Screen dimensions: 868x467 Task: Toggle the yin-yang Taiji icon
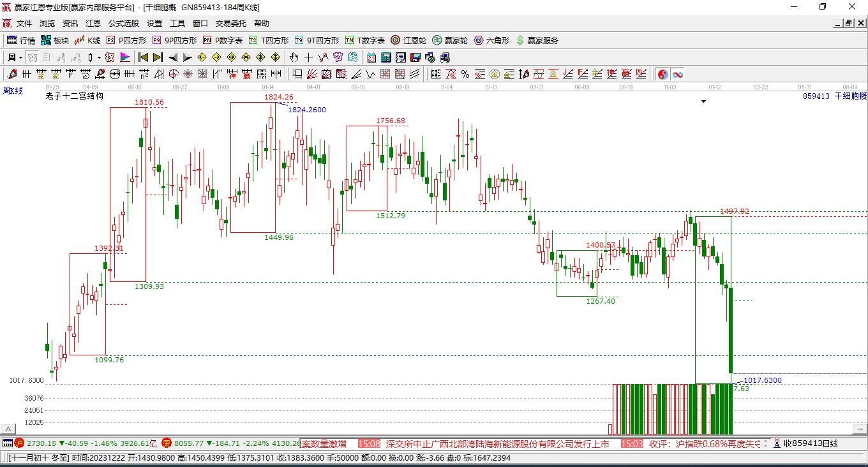point(662,74)
